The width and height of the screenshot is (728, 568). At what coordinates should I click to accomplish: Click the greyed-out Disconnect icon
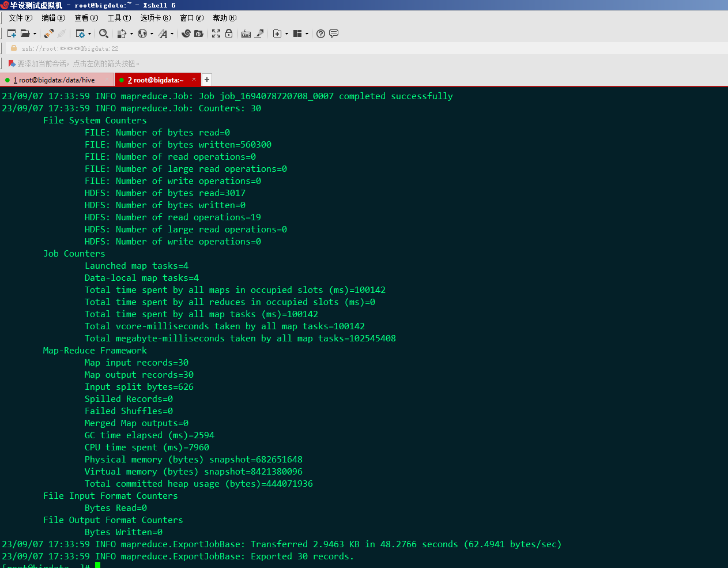tap(62, 33)
